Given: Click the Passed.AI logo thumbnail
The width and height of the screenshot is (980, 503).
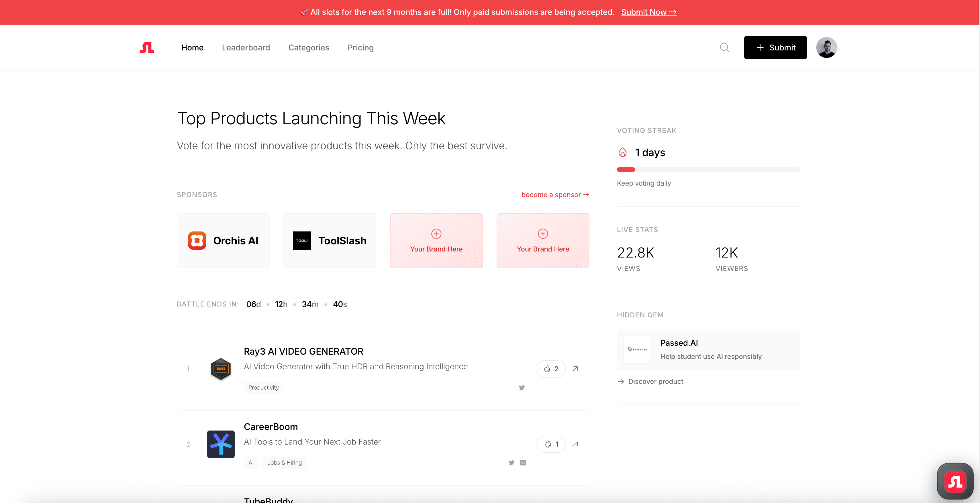Looking at the screenshot, I should tap(637, 349).
